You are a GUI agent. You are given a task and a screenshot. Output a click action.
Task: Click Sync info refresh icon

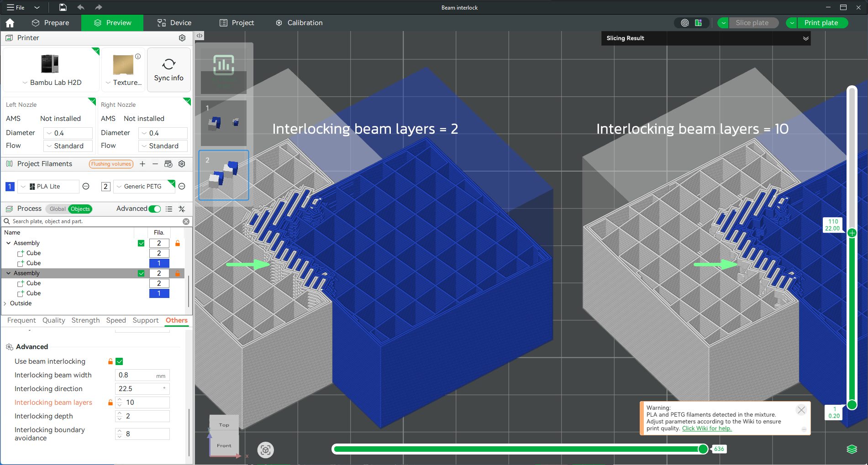pyautogui.click(x=168, y=64)
